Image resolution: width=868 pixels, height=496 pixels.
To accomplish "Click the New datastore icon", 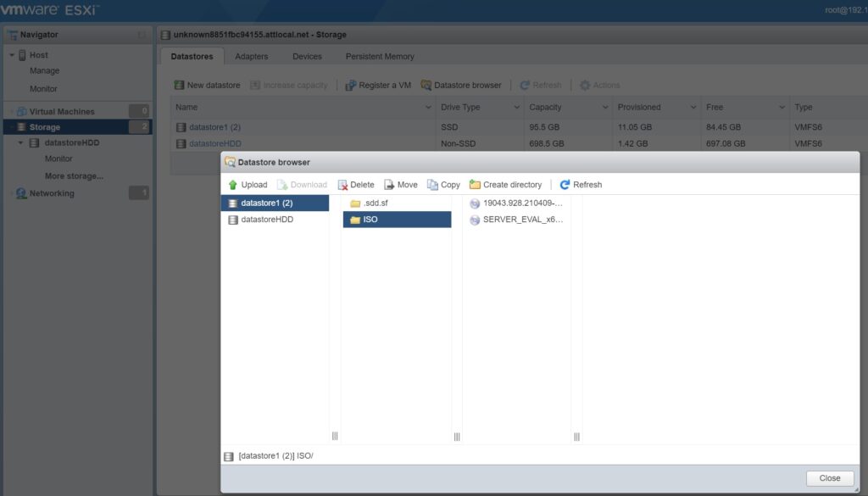I will click(179, 86).
